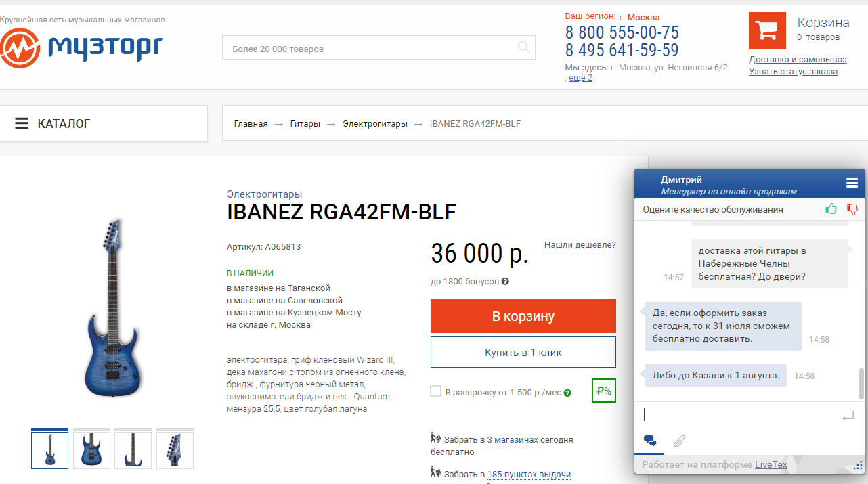868x484 pixels.
Task: Select the guitar neck thumbnail
Action: (x=133, y=449)
